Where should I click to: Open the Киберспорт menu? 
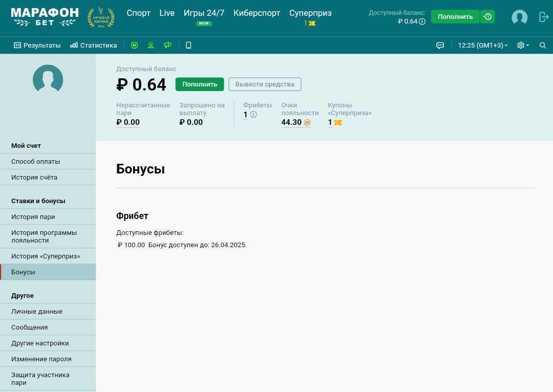tap(257, 13)
